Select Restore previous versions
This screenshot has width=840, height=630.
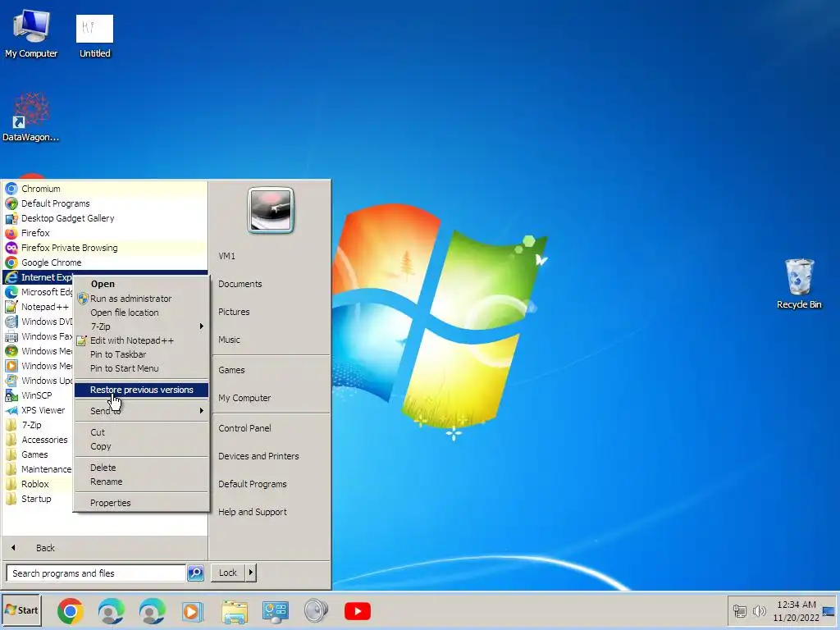[141, 390]
